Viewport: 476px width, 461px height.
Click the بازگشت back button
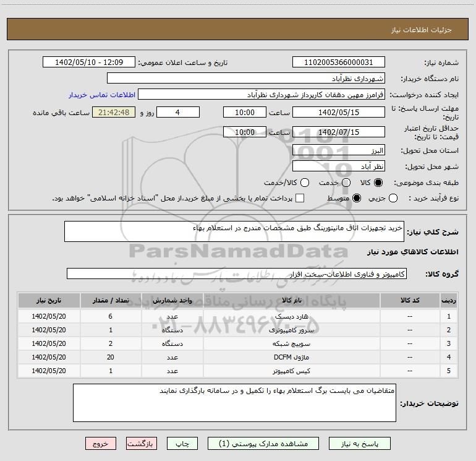[142, 444]
